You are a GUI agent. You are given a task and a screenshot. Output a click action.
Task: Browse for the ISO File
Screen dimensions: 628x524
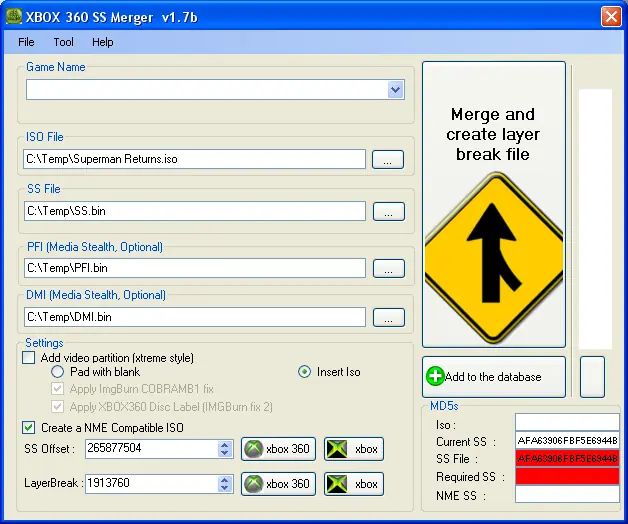(388, 159)
